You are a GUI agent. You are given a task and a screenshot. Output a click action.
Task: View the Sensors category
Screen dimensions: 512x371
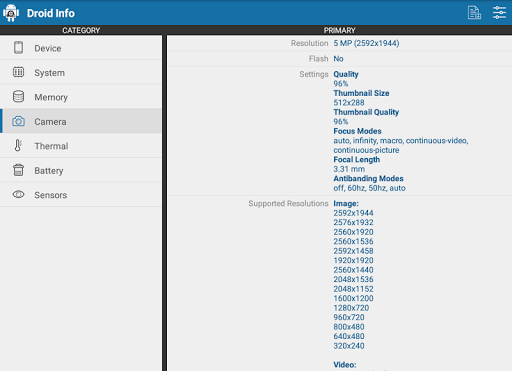click(81, 195)
